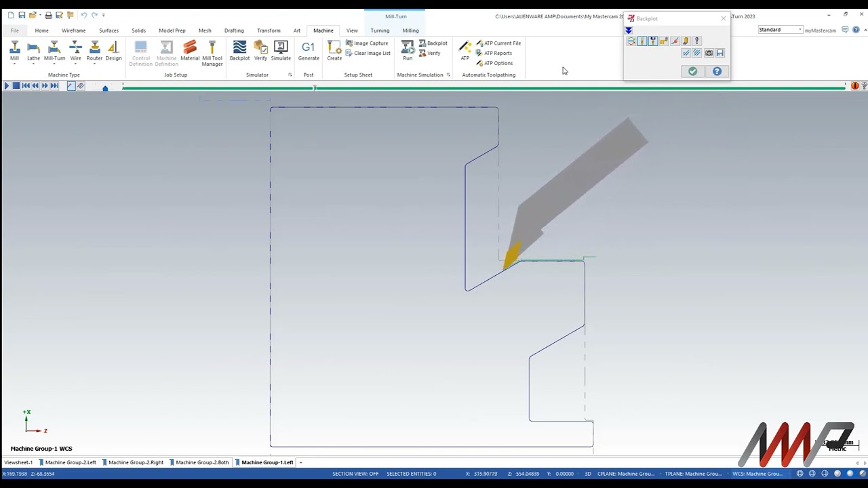Toggle the first blue-highlighted Backplot display option
Viewport: 868px width, 488px height.
[642, 41]
